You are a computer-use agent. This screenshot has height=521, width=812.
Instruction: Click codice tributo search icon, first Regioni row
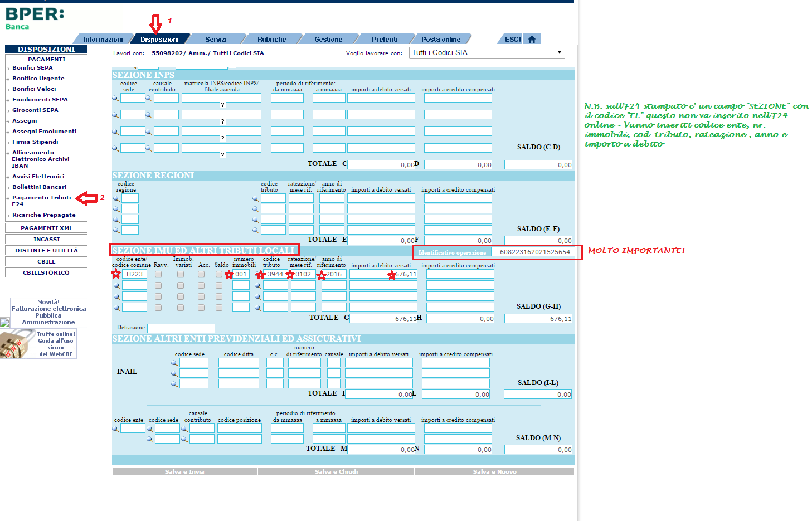pyautogui.click(x=256, y=198)
